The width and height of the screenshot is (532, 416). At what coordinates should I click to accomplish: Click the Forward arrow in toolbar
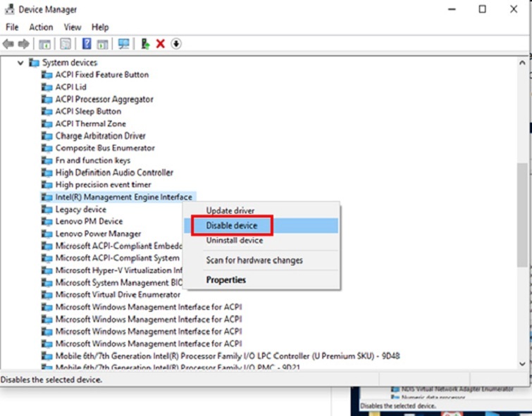pos(23,44)
